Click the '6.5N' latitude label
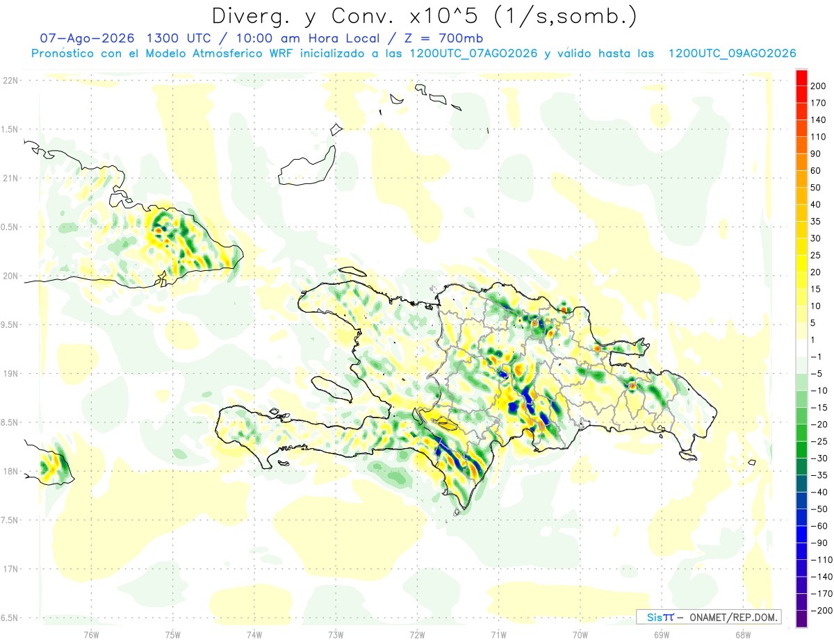The height and width of the screenshot is (644, 834). click(x=10, y=618)
